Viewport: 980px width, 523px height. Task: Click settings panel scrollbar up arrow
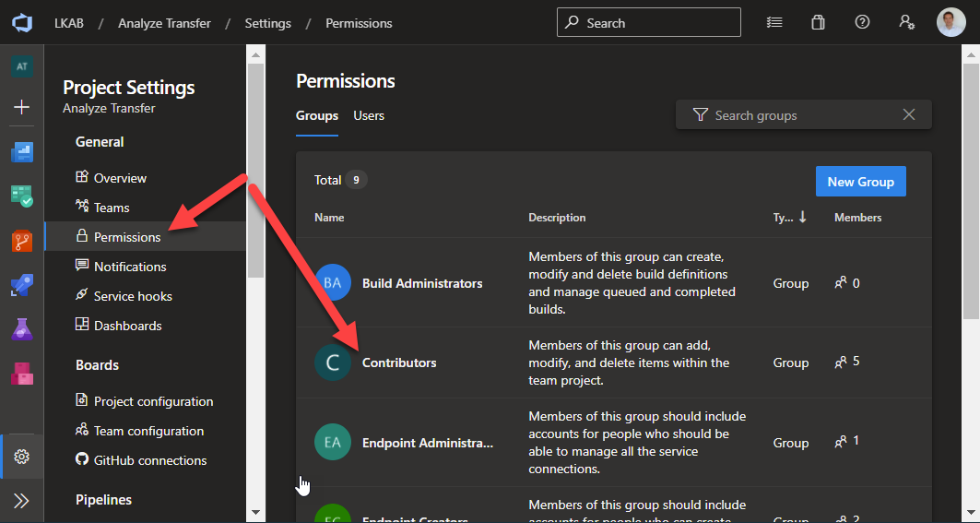click(255, 55)
